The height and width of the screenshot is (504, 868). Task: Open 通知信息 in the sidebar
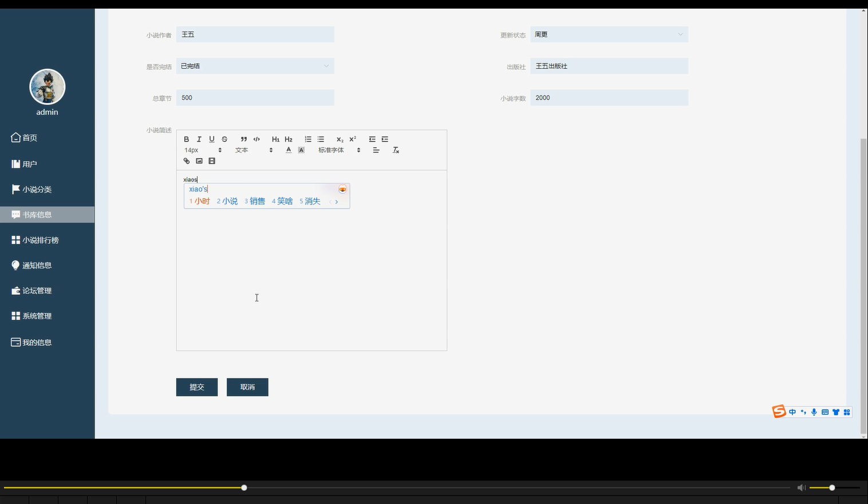point(47,265)
